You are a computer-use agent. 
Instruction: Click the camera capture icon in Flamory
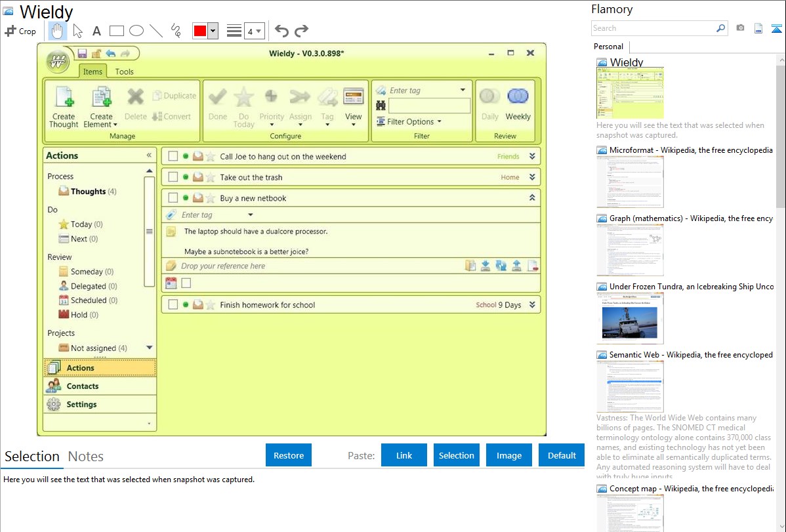pyautogui.click(x=740, y=28)
